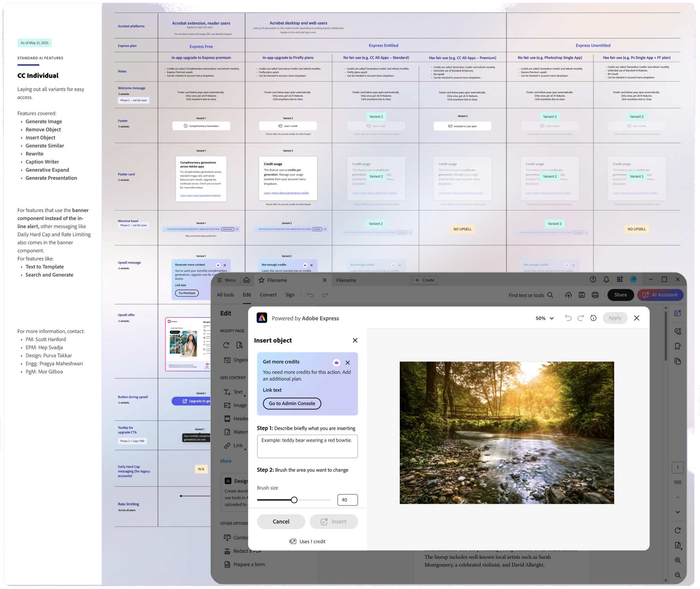Click Go to Admin Console button
Image resolution: width=700 pixels, height=589 pixels.
292,403
